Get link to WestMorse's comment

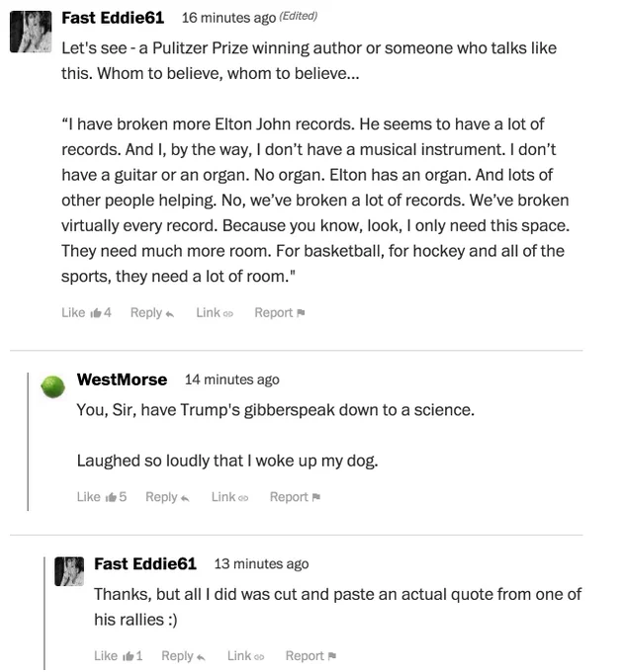[230, 497]
